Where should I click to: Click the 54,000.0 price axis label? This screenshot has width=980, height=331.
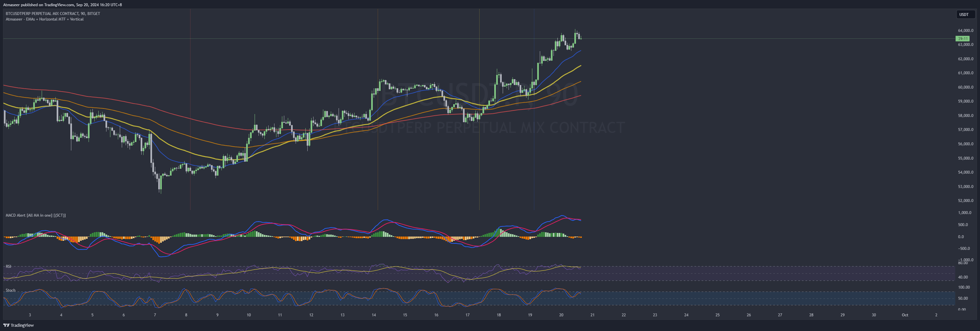pos(966,172)
